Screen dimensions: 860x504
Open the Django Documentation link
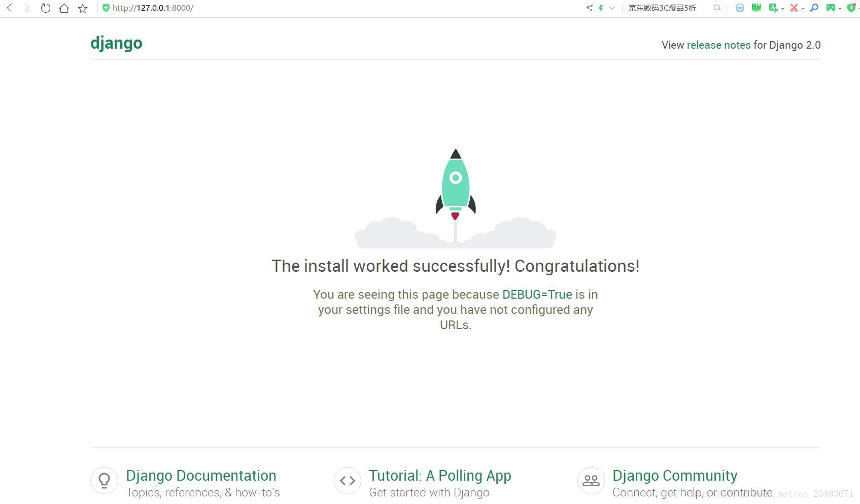point(201,476)
